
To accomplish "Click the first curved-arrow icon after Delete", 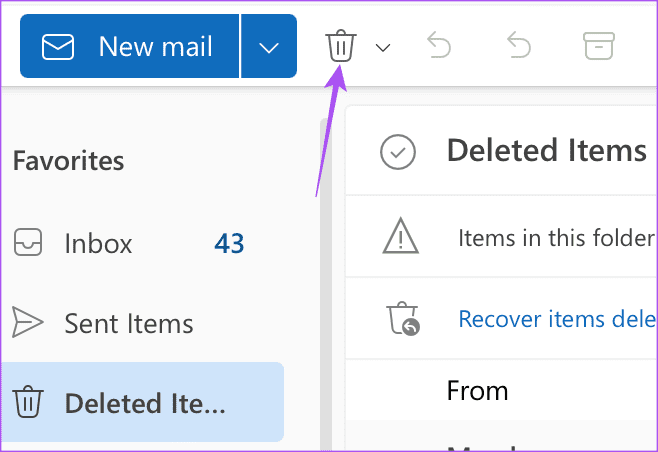I will coord(439,45).
